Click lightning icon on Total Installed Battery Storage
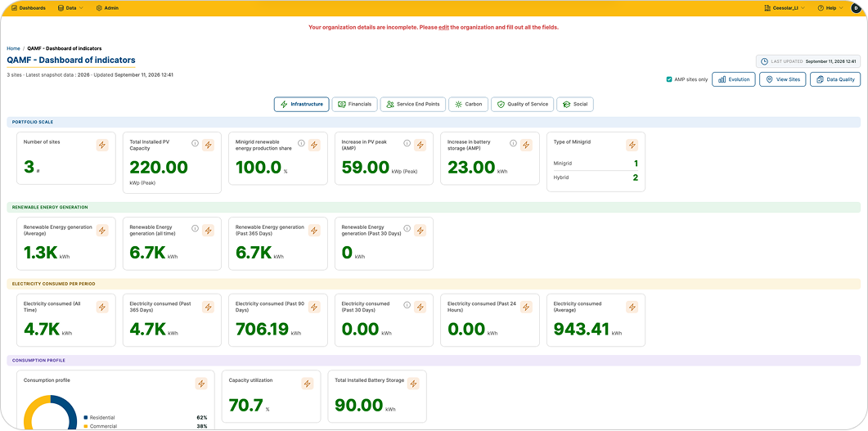Screen dimensions: 868x431 (x=413, y=384)
